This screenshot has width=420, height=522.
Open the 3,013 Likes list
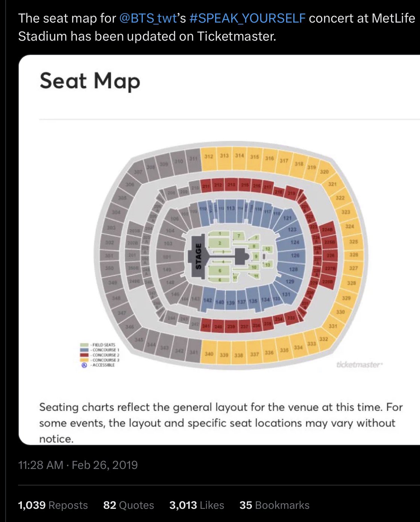197,505
